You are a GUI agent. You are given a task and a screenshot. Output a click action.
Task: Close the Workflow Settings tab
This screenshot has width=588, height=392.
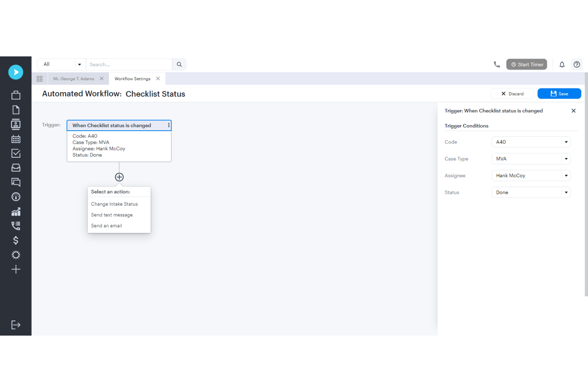[158, 79]
